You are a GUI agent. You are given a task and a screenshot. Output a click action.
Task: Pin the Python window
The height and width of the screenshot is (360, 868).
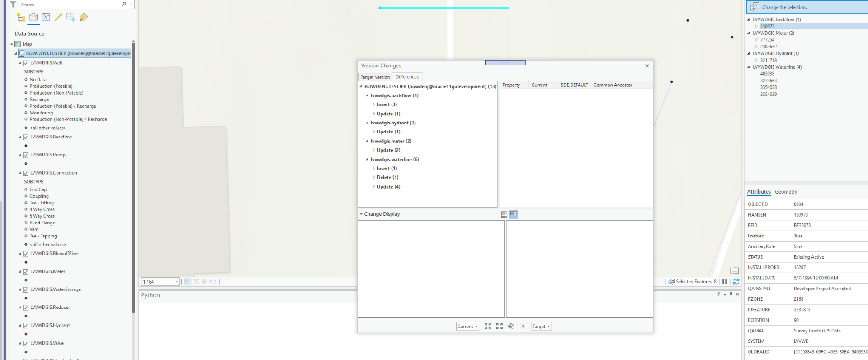731,294
